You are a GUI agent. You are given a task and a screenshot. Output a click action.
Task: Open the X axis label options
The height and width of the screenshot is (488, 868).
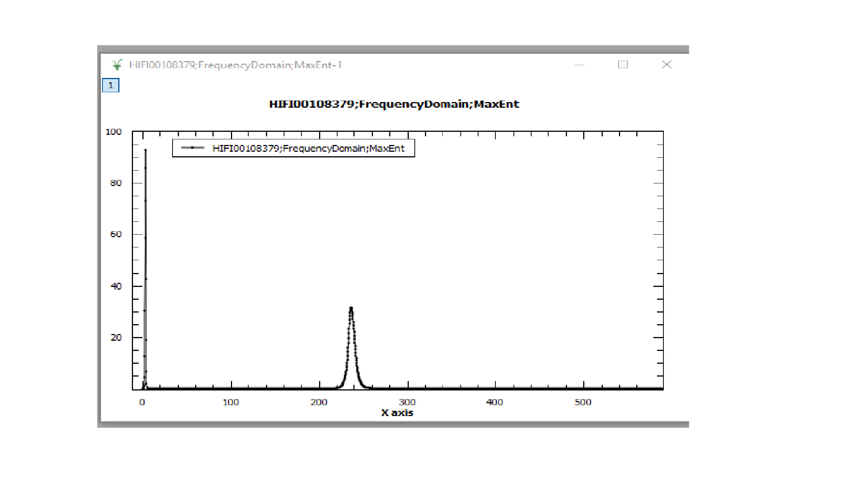pos(397,413)
